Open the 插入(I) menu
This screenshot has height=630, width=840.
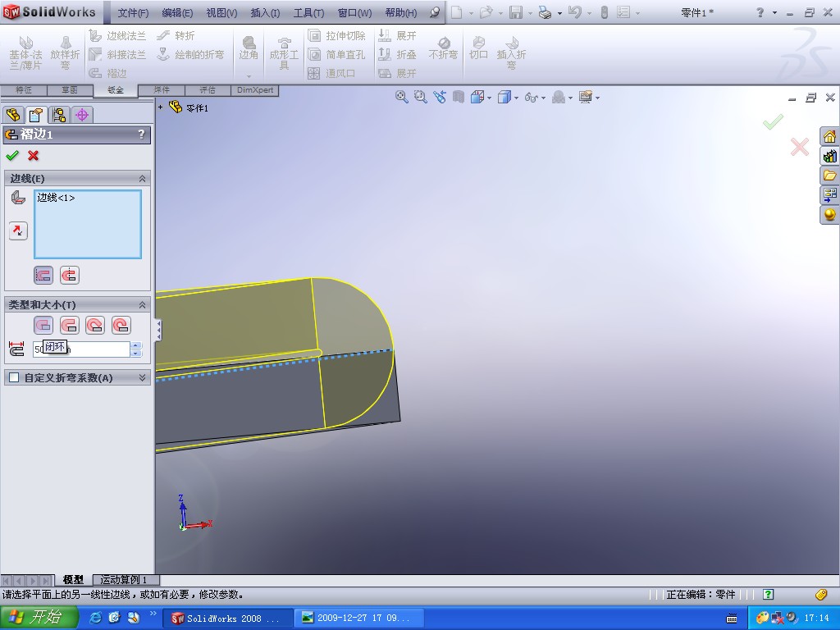265,13
